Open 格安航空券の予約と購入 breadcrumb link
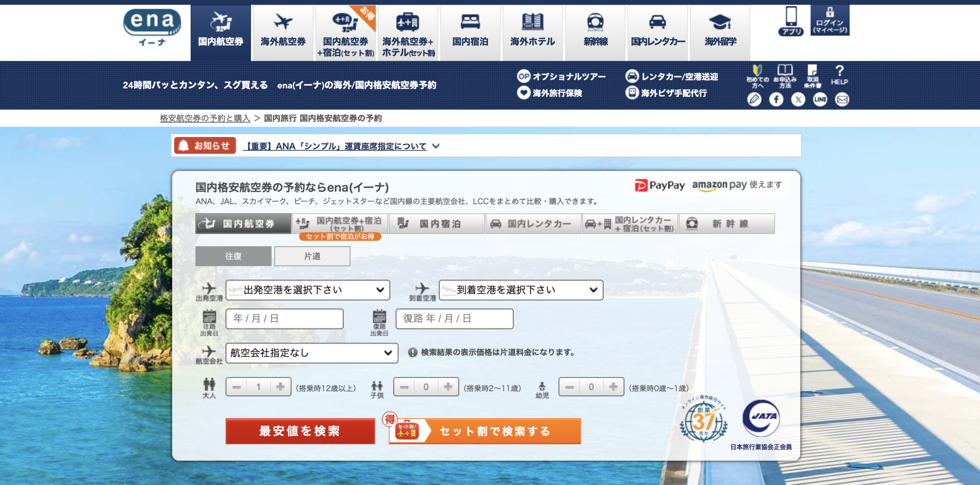Screen dimensions: 980x485 [x=205, y=118]
